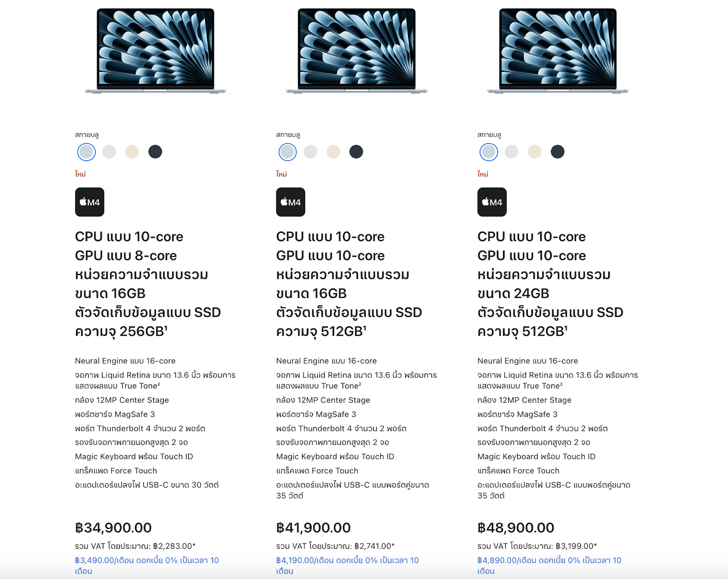728x579 pixels.
Task: Pick Starlight color for the 256GB model
Action: [x=132, y=152]
